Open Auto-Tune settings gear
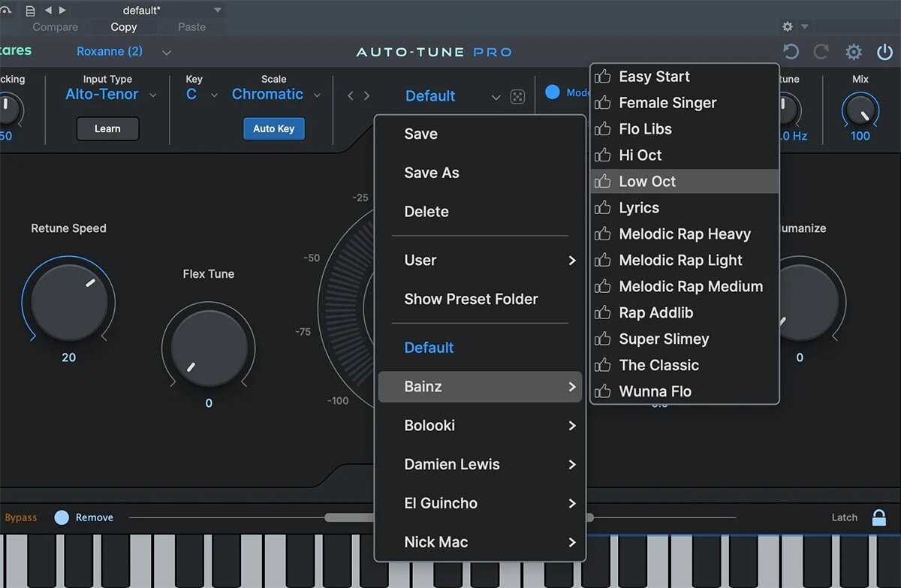This screenshot has width=901, height=588. 854,52
